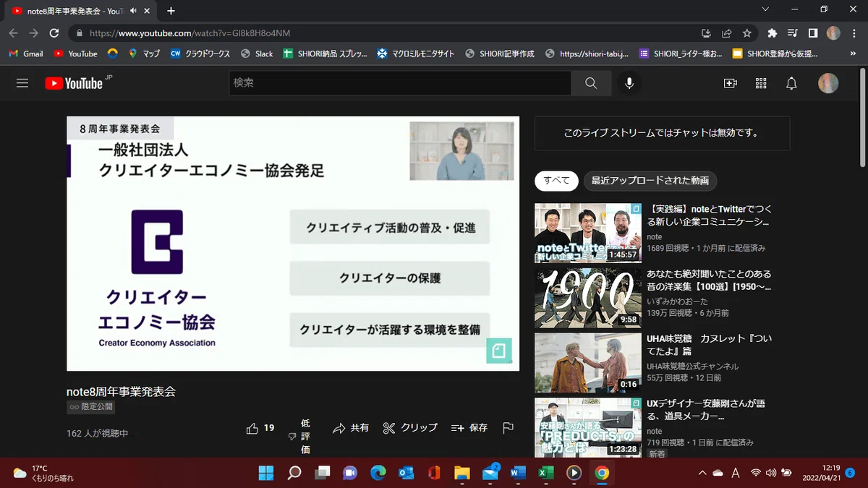The width and height of the screenshot is (868, 488).
Task: Click the video player slide area
Action: point(293,244)
